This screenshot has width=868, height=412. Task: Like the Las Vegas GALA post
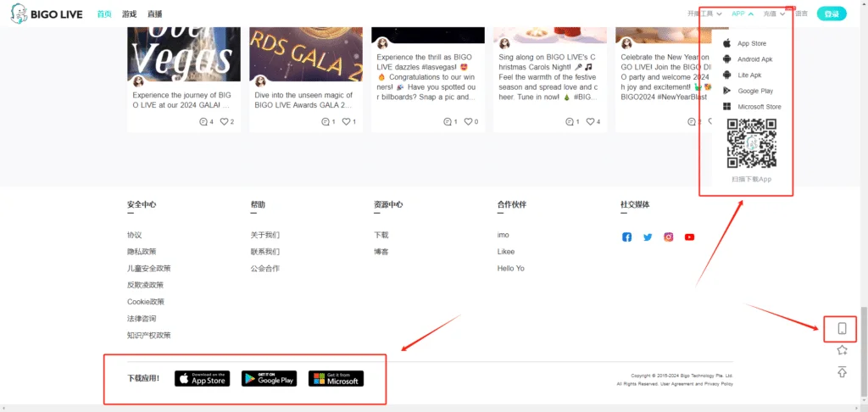coord(224,122)
